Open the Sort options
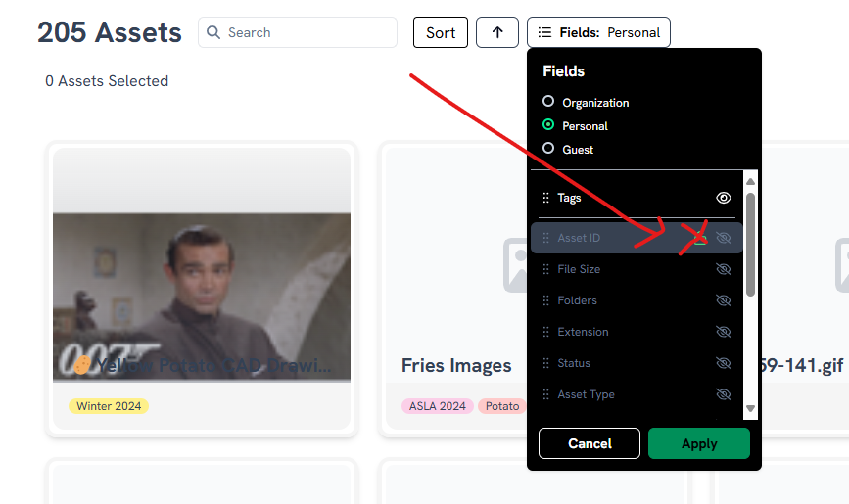The height and width of the screenshot is (504, 849). point(441,32)
